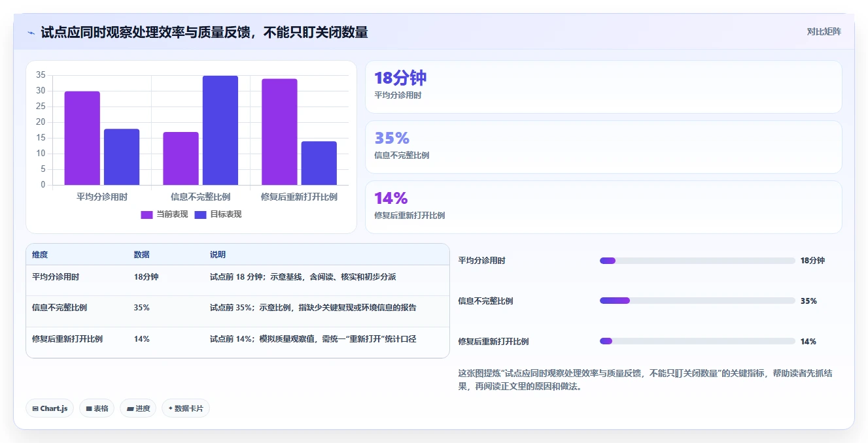
Task: Click the lightning icon beside the title
Action: click(31, 33)
